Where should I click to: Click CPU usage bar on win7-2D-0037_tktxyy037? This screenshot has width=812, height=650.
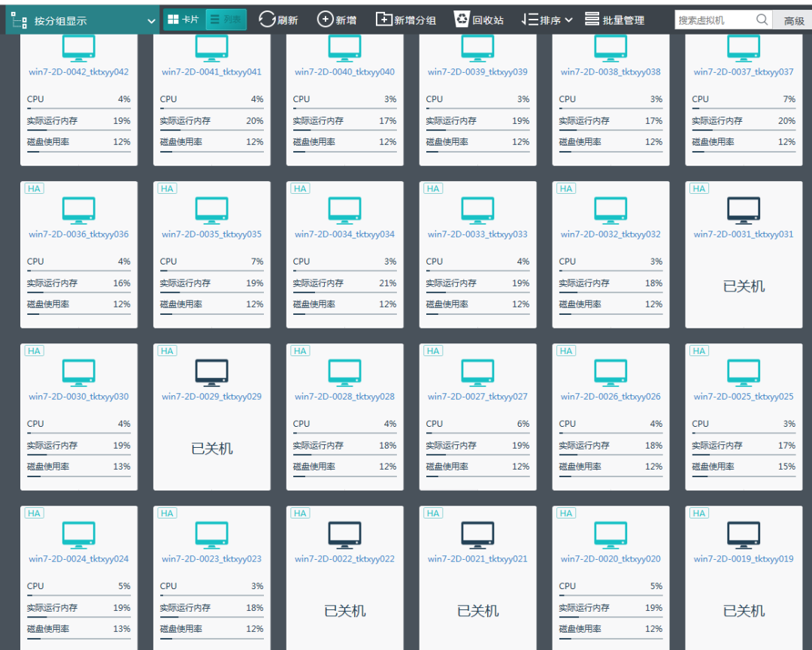tap(744, 108)
